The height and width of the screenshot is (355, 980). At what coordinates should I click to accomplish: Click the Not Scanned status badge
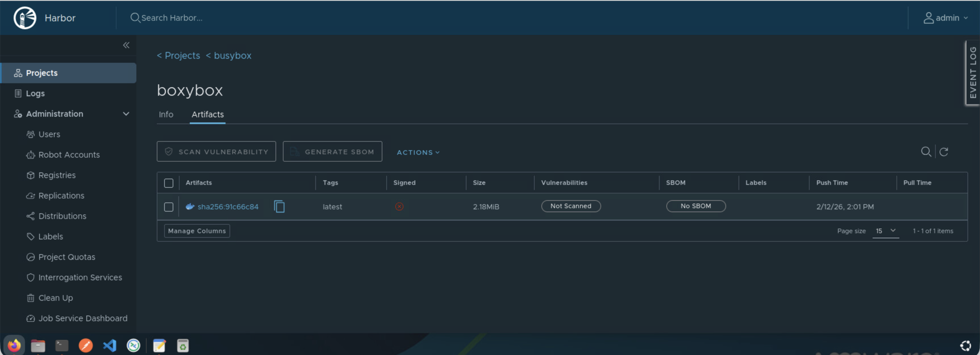pos(571,206)
